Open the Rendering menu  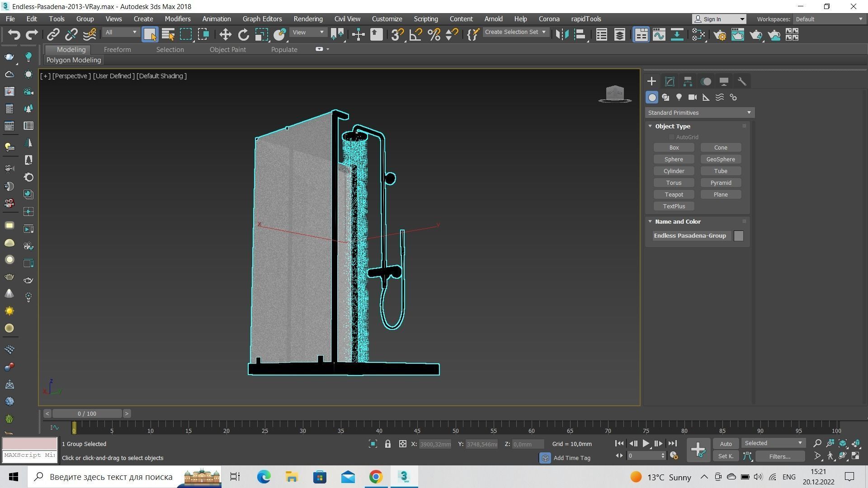(308, 19)
